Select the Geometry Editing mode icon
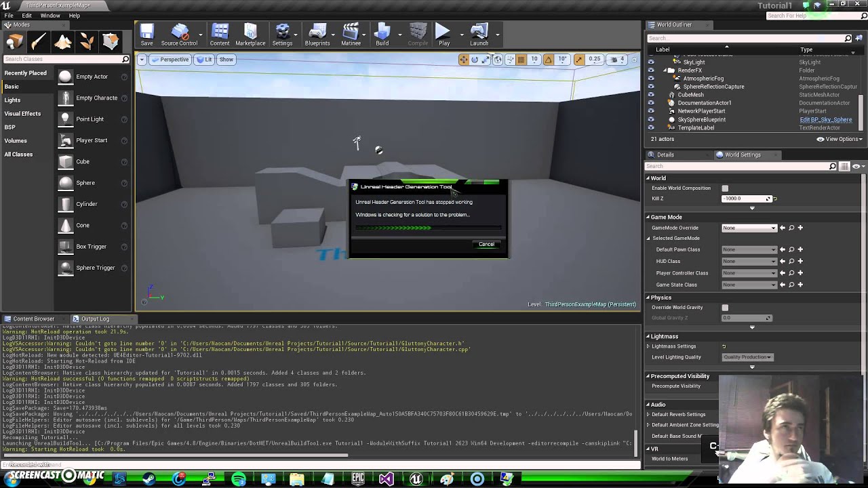Viewport: 868px width, 488px height. tap(111, 42)
